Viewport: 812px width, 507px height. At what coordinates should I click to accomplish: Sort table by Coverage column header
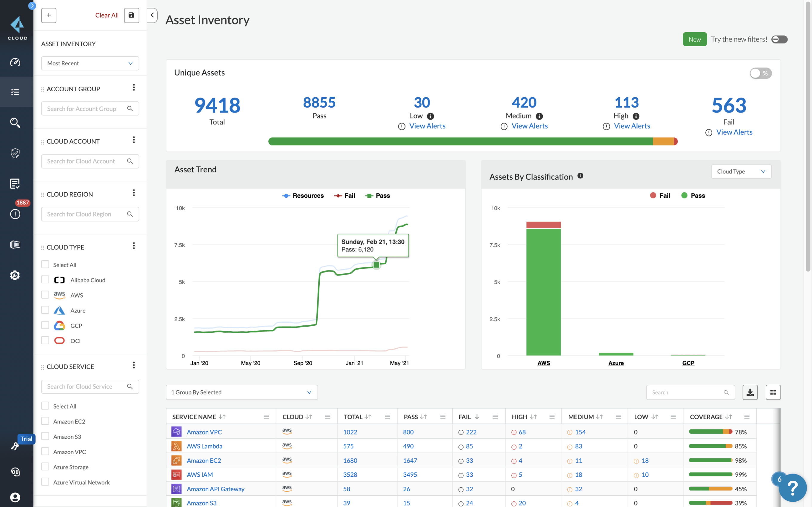[x=706, y=417]
